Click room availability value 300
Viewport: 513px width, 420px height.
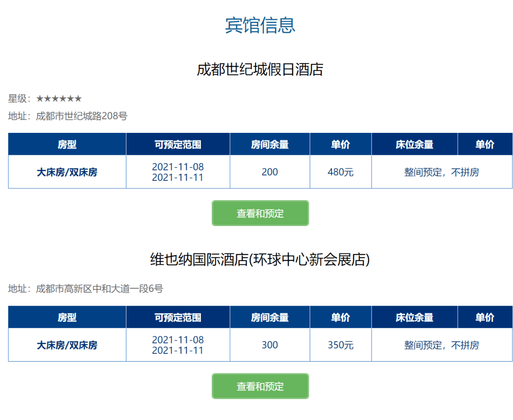click(x=270, y=345)
